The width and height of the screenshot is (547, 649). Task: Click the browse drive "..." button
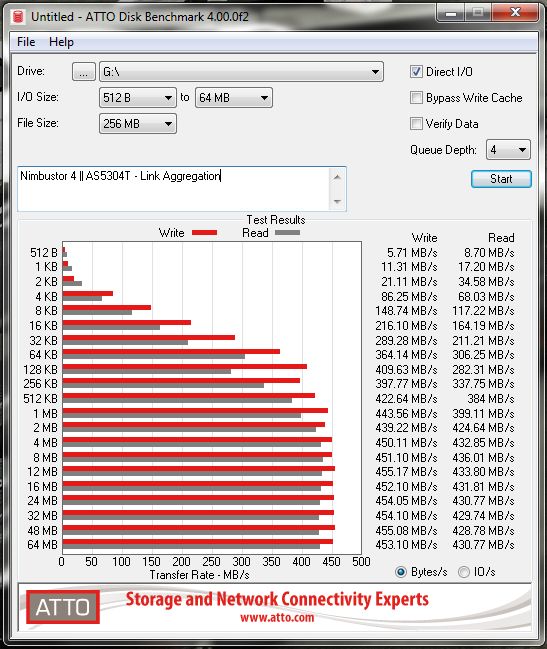(x=84, y=72)
